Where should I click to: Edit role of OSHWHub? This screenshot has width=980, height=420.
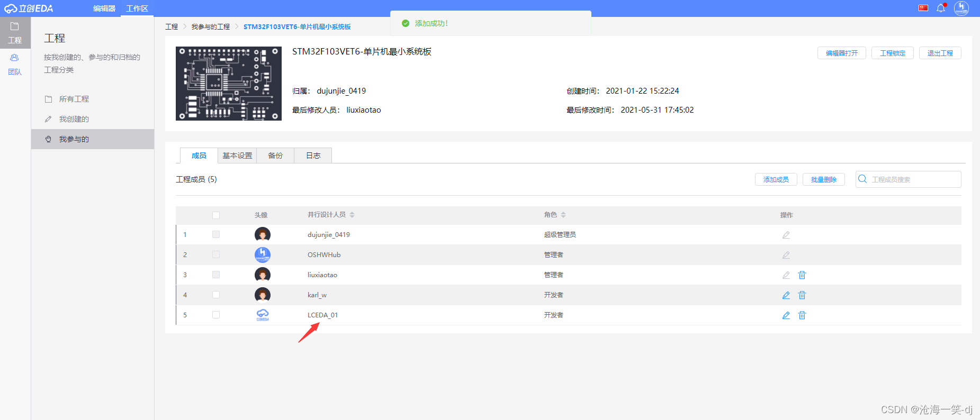tap(786, 255)
